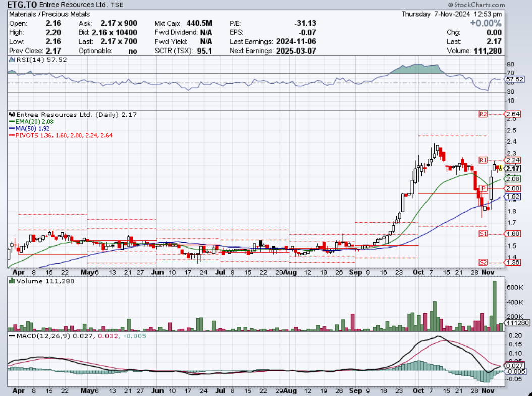
Task: Click the High value 2.20
Action: (54, 33)
